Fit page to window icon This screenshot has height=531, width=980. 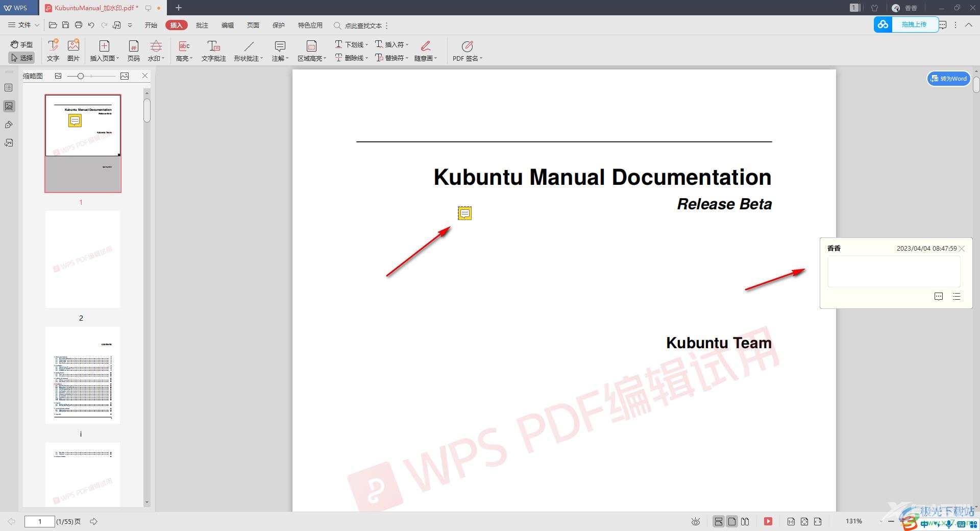(804, 521)
